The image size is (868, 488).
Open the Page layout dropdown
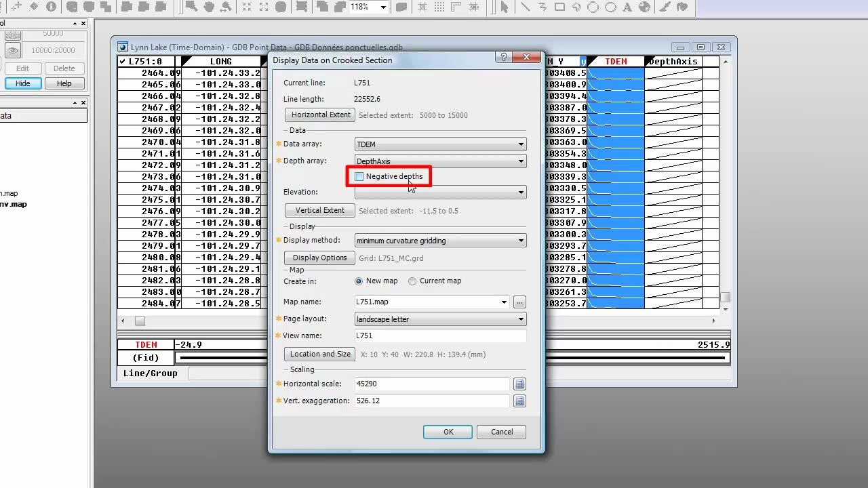click(x=441, y=319)
